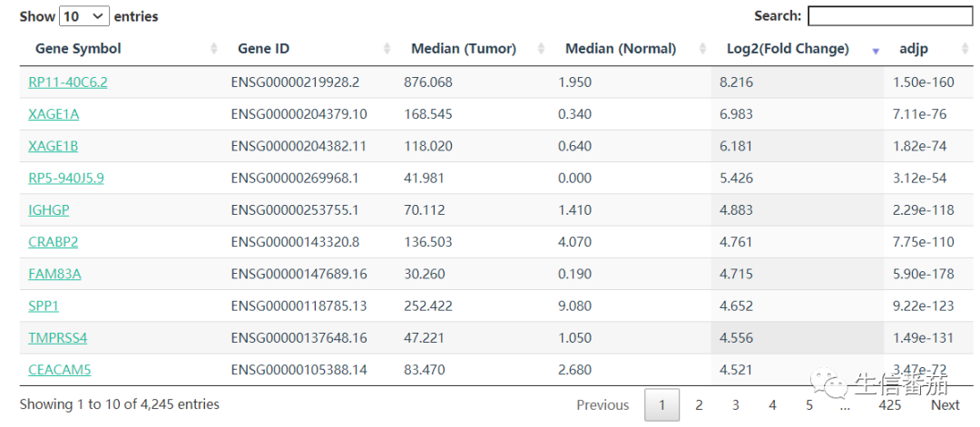Sort table by Gene Symbol arrows
980x427 pixels.
214,49
